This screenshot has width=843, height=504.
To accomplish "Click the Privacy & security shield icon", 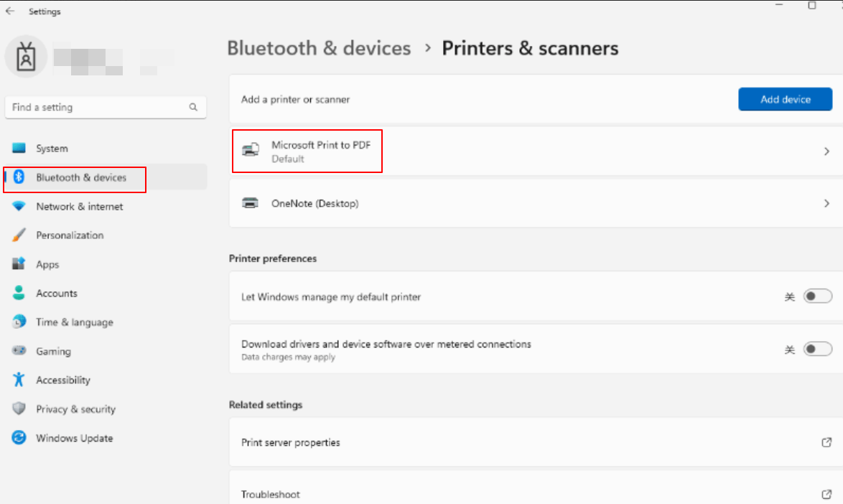I will coord(19,409).
